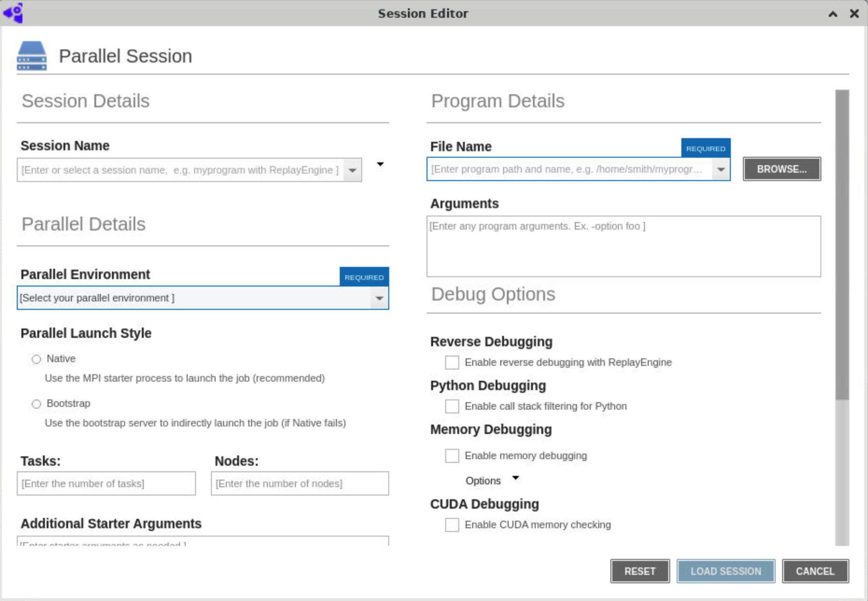Open the Parallel Environment dropdown

tap(379, 298)
